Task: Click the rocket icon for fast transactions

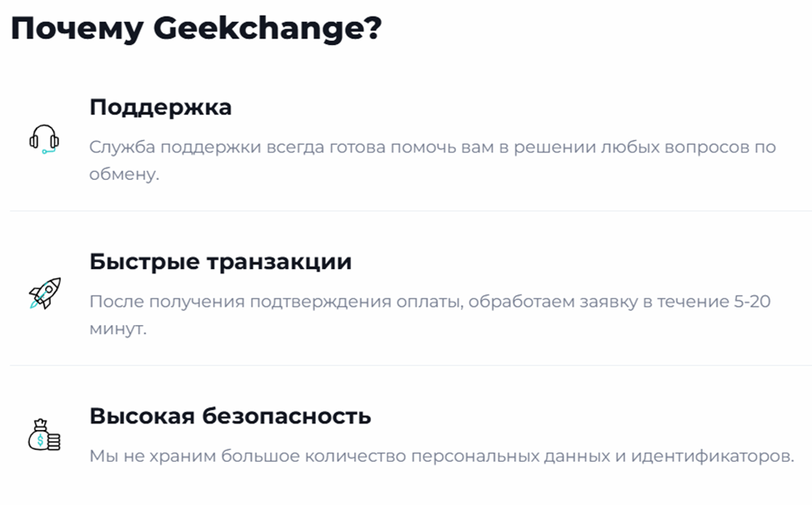Action: click(44, 292)
